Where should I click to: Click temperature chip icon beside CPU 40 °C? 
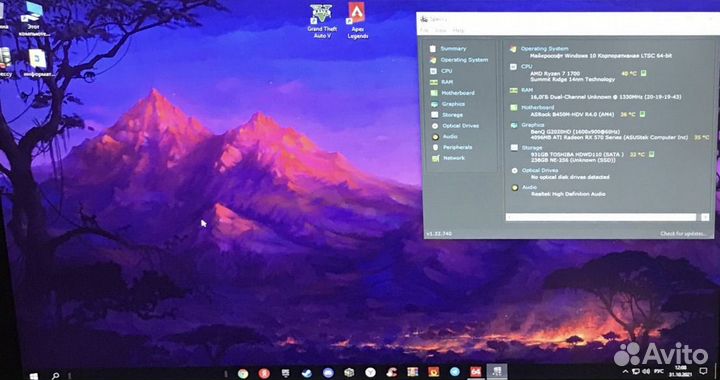pyautogui.click(x=643, y=73)
